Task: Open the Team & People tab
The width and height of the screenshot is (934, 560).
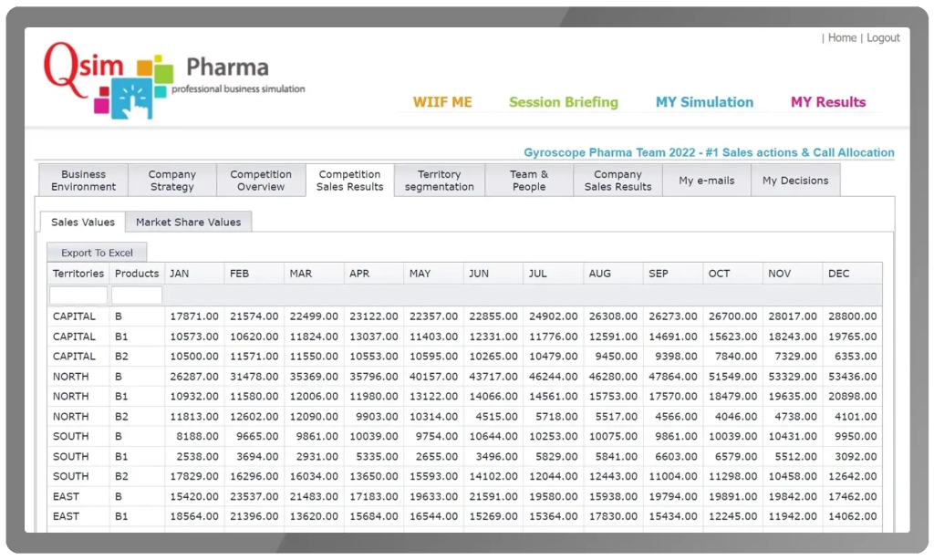Action: (529, 181)
